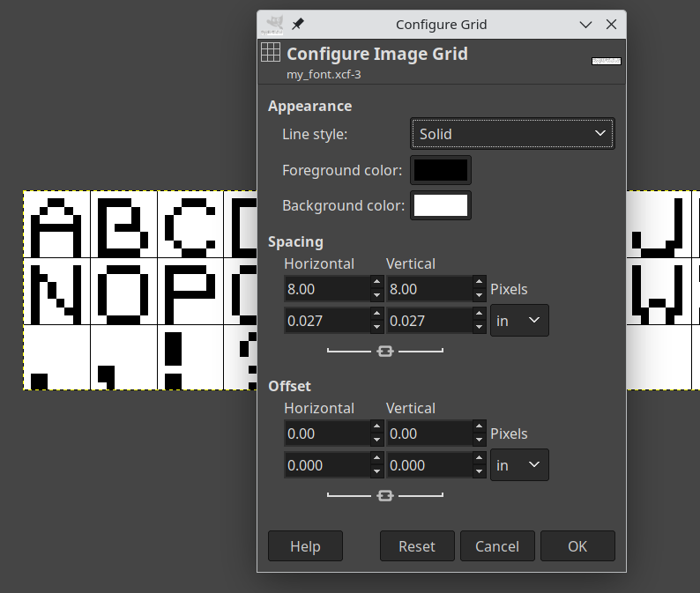
Task: Open the Offset unit dropdown
Action: tap(519, 465)
